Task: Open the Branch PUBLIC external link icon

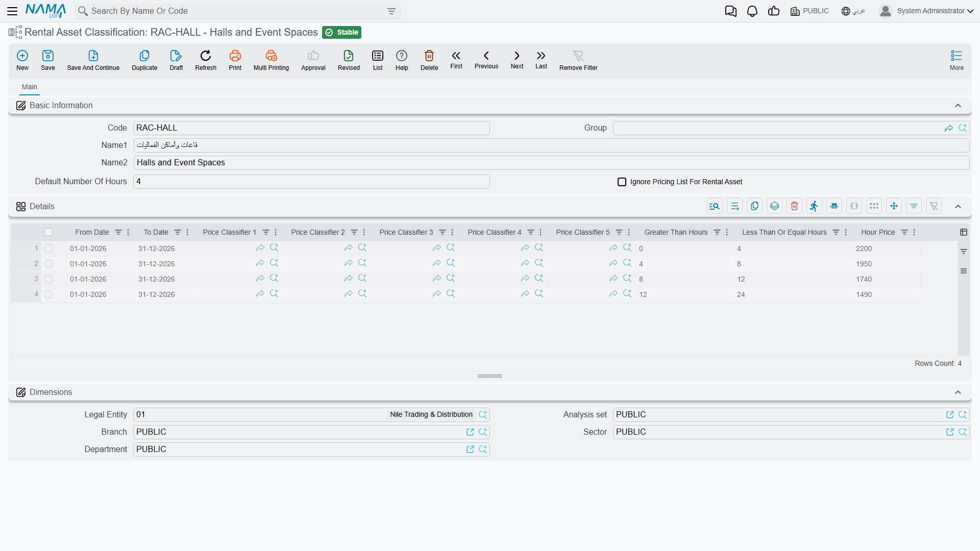Action: (x=470, y=432)
